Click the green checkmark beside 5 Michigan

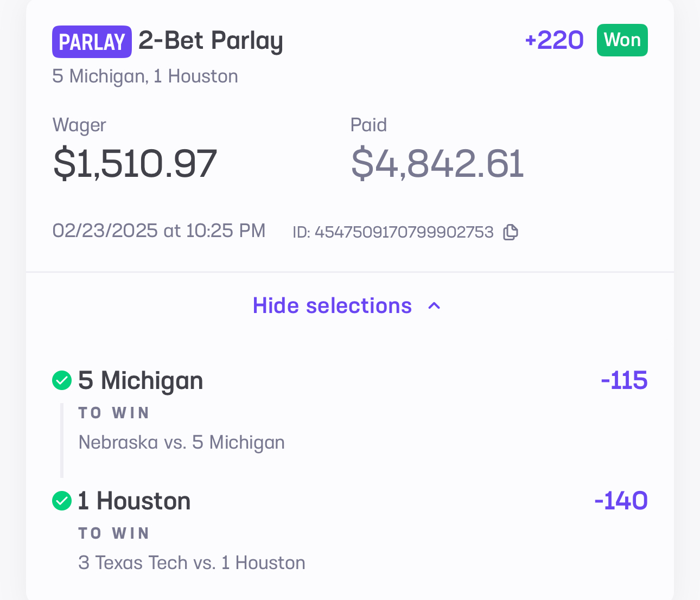[x=62, y=380]
